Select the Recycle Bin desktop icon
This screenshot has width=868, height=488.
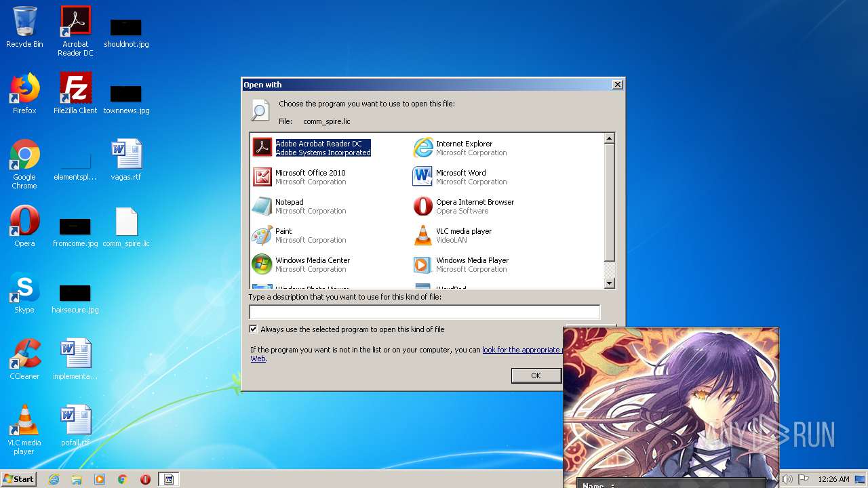24,27
